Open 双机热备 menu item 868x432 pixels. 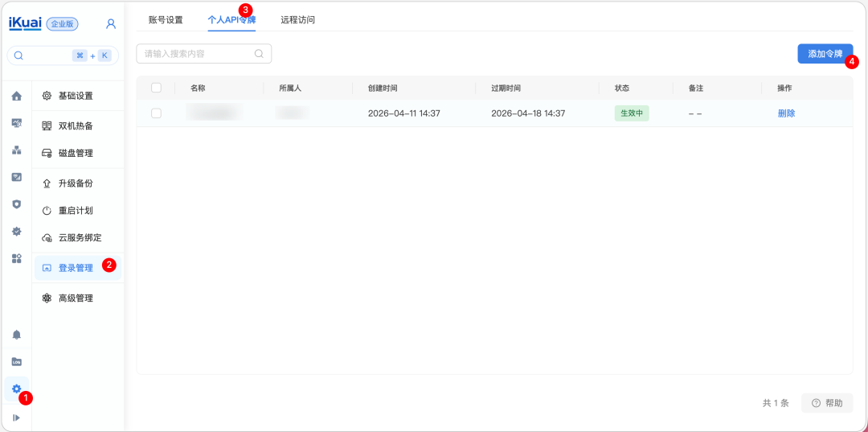click(78, 125)
